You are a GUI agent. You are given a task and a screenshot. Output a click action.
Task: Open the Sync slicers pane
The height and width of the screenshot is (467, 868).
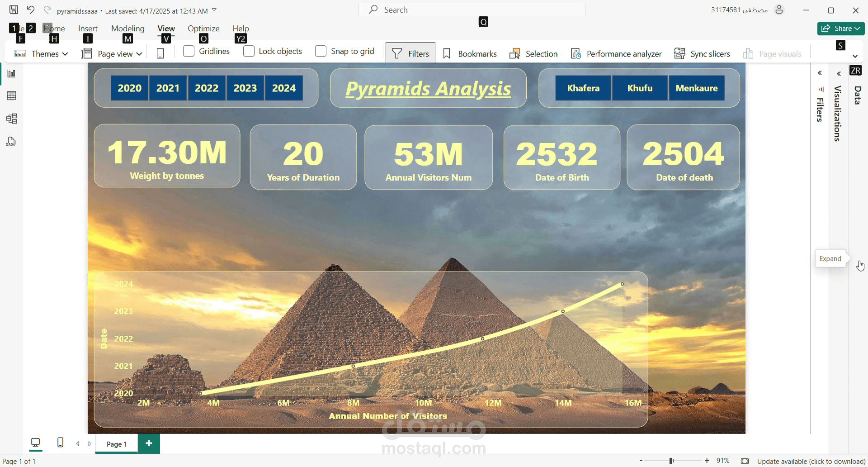pos(702,54)
